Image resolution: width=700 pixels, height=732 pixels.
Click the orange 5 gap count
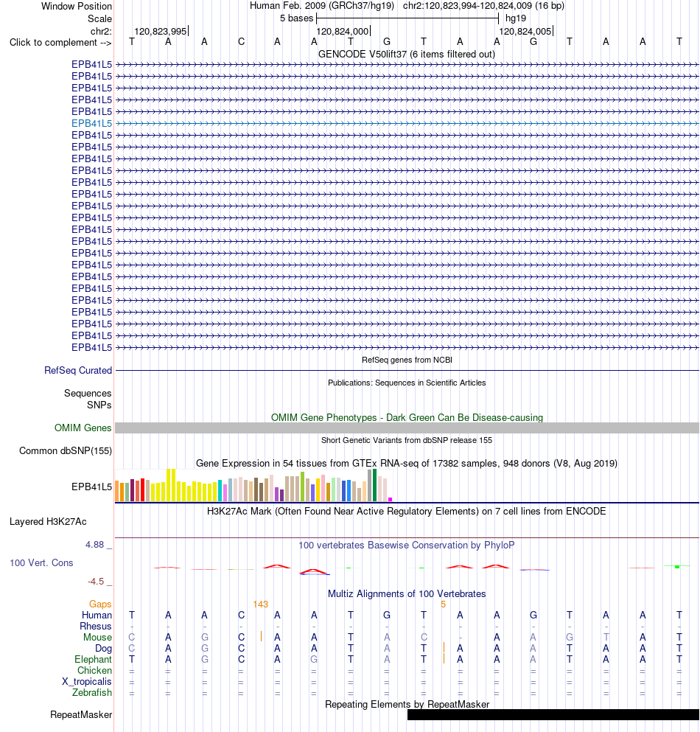click(x=444, y=604)
